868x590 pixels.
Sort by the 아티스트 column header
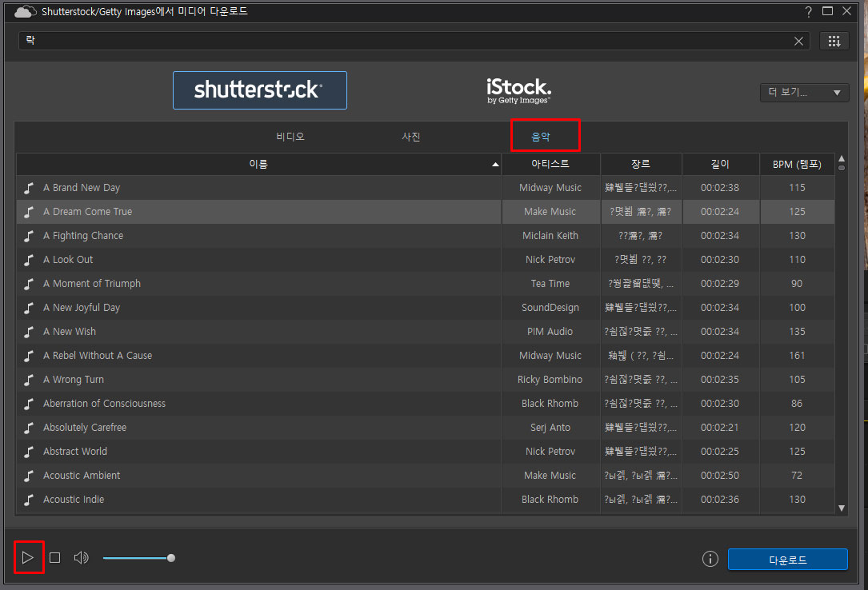[550, 164]
